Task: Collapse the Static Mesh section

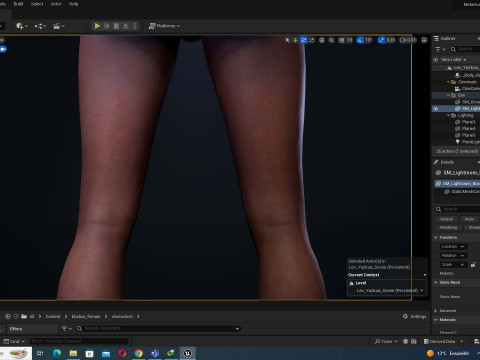Action: [435, 283]
